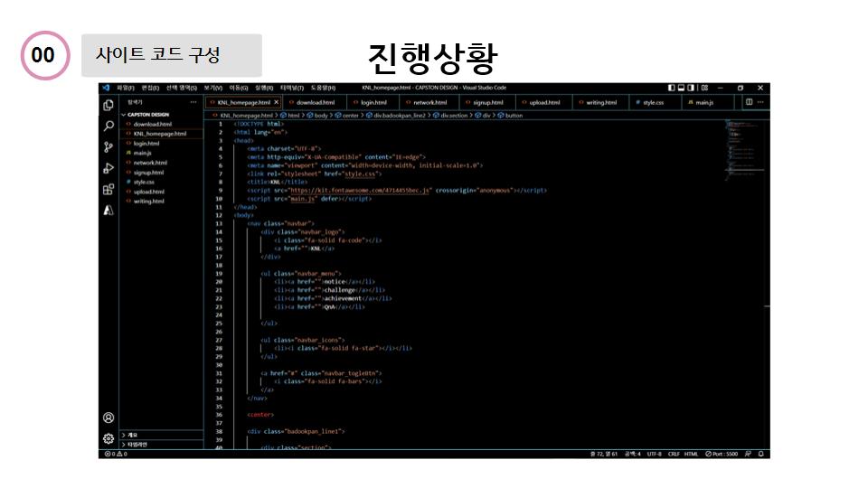Screen dimensions: 868x488
Task: Open the editor More Actions ellipsis
Action: tap(760, 102)
